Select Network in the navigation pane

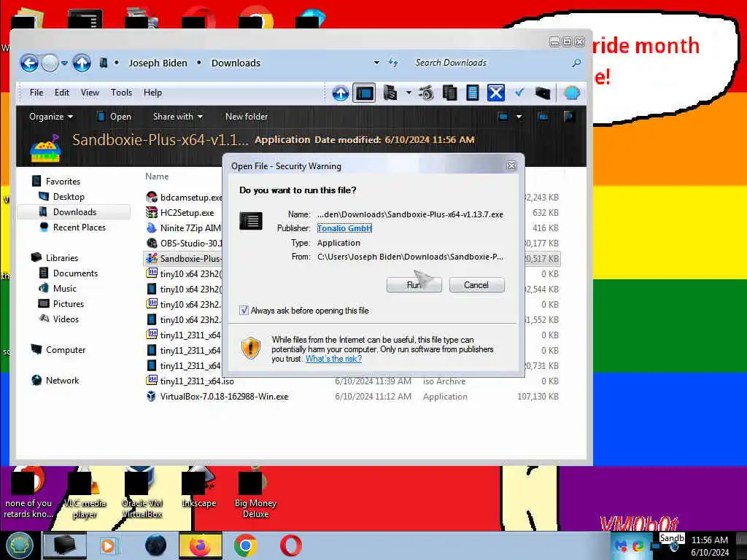pyautogui.click(x=63, y=380)
